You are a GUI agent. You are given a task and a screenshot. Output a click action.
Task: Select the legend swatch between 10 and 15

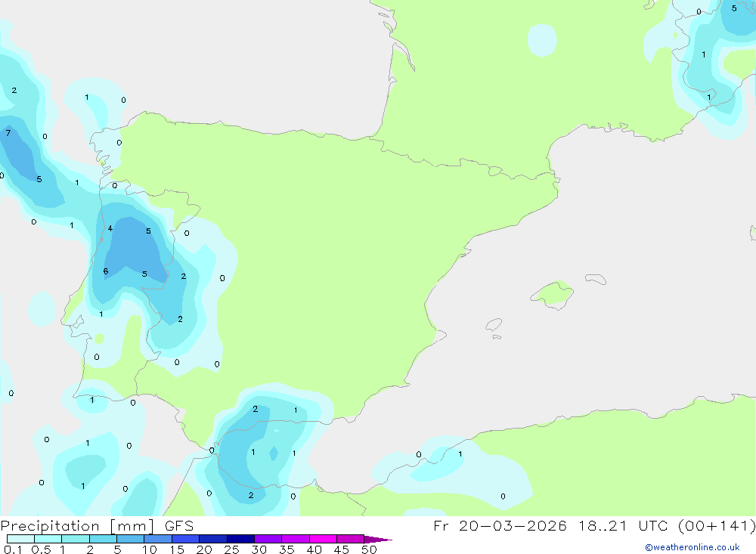[x=158, y=539]
